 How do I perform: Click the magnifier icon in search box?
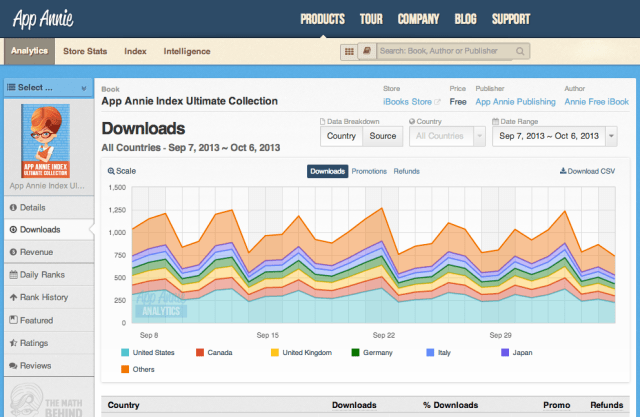tap(520, 51)
